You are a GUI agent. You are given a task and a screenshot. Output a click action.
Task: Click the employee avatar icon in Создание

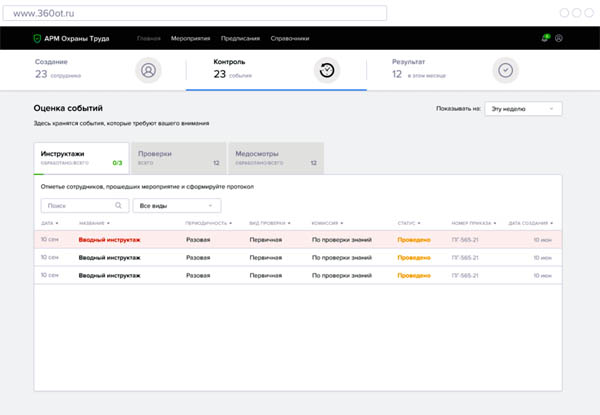(x=148, y=70)
